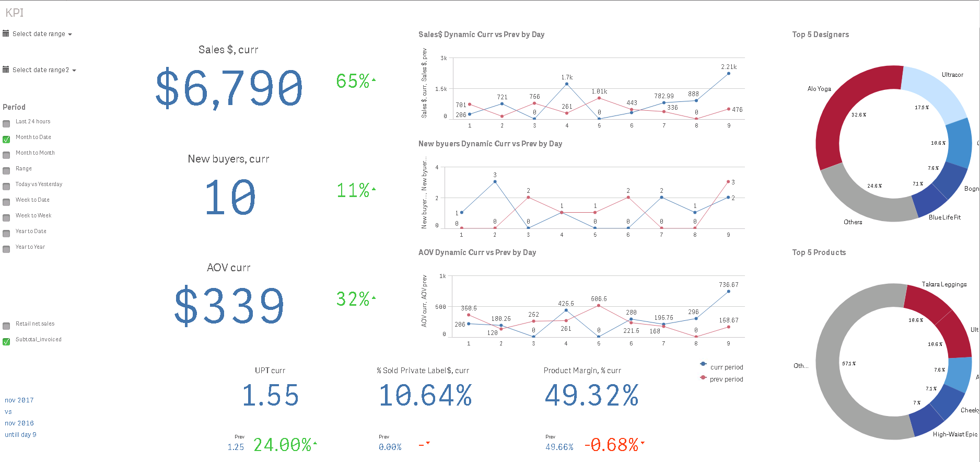Screen dimensions: 980x462
Task: Click the calendar icon beside Select date range
Action: click(x=6, y=33)
